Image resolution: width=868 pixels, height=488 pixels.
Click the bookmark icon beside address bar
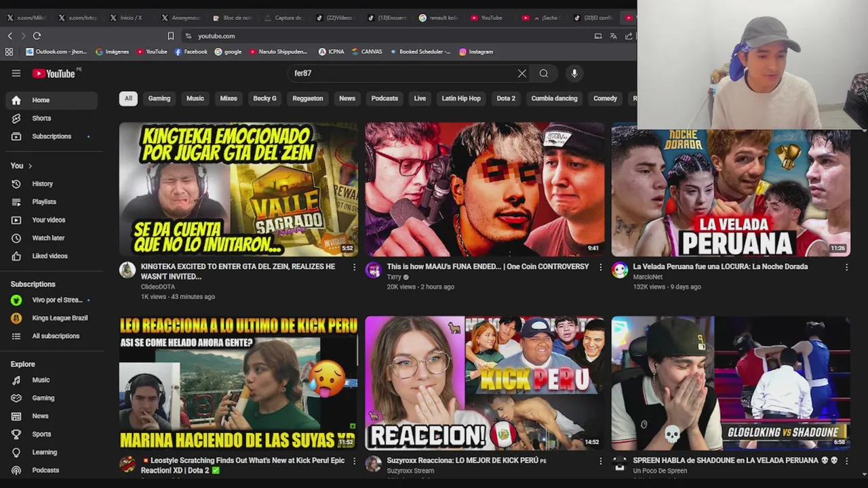[171, 36]
